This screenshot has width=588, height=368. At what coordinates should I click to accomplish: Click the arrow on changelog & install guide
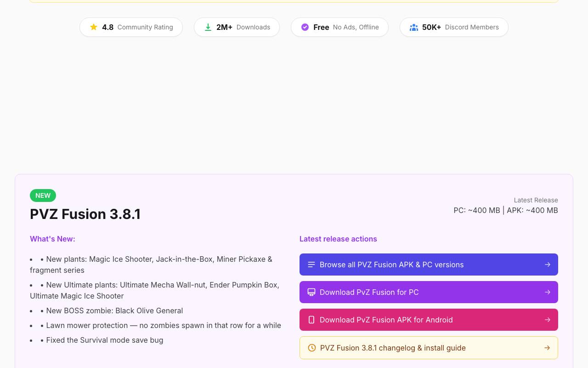tap(547, 348)
